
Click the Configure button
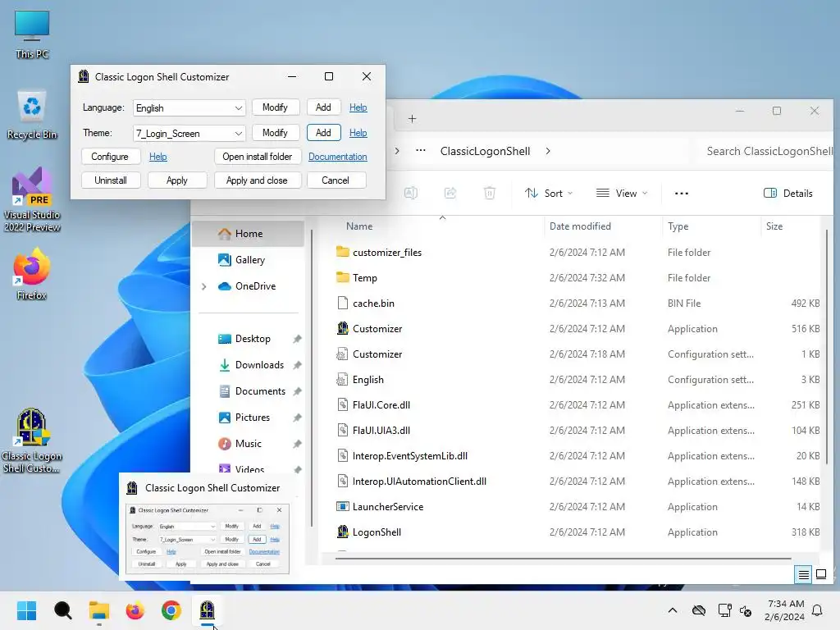point(111,157)
